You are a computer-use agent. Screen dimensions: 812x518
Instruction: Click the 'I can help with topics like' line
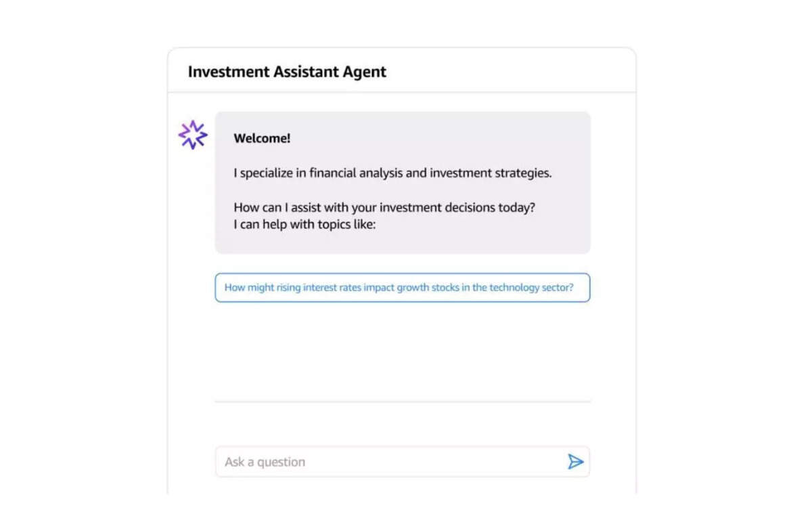click(304, 224)
